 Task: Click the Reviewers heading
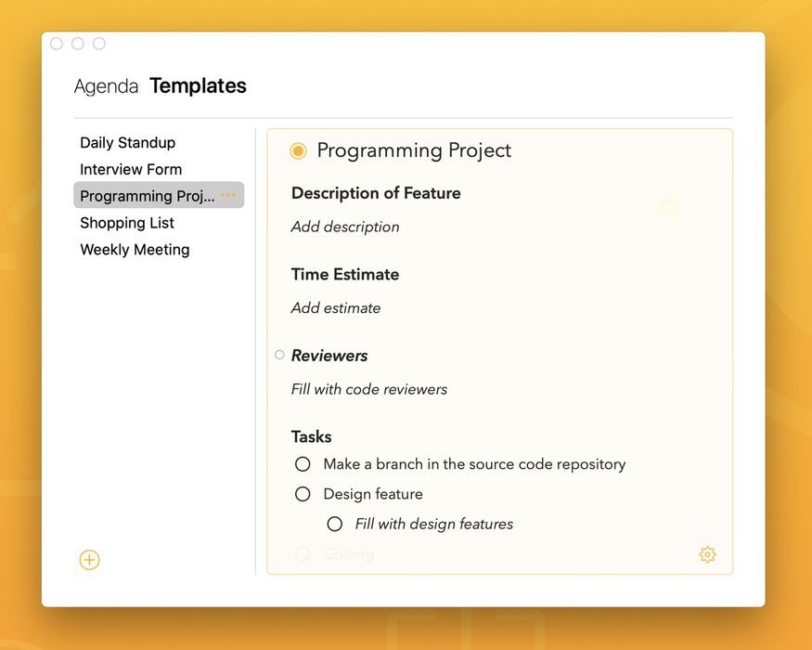pos(329,356)
